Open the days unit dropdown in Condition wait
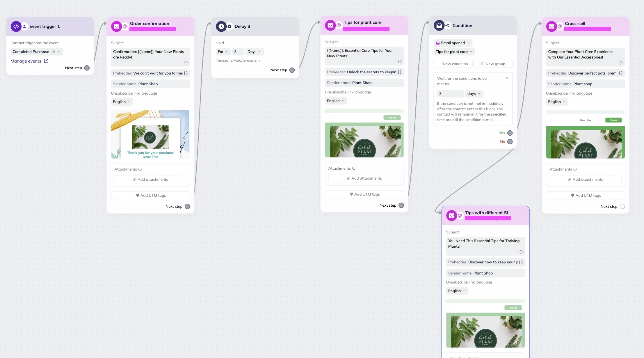Screen dimensions: 644x358 [x=474, y=94]
